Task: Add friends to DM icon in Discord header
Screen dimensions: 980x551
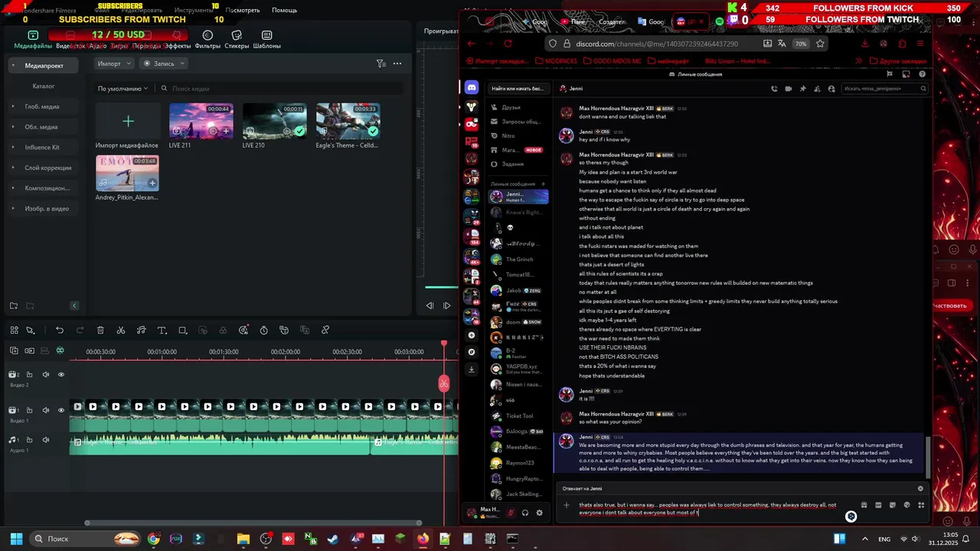Action: [817, 89]
